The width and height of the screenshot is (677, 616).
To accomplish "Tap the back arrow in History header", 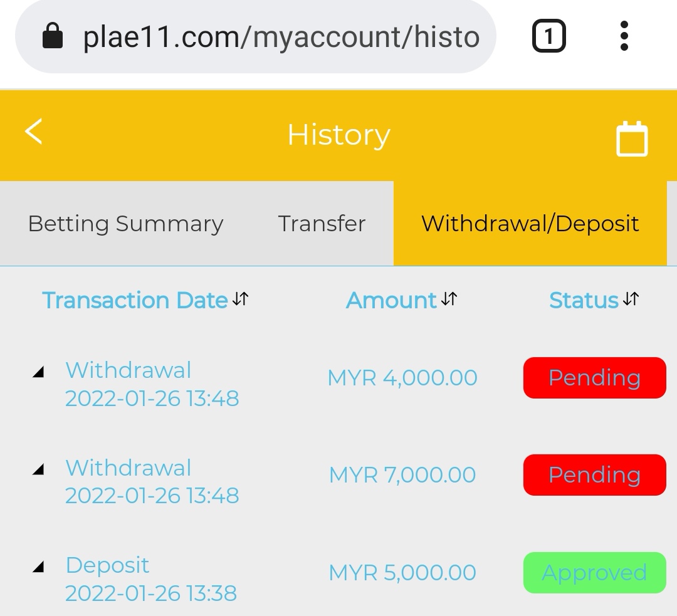I will [x=34, y=132].
